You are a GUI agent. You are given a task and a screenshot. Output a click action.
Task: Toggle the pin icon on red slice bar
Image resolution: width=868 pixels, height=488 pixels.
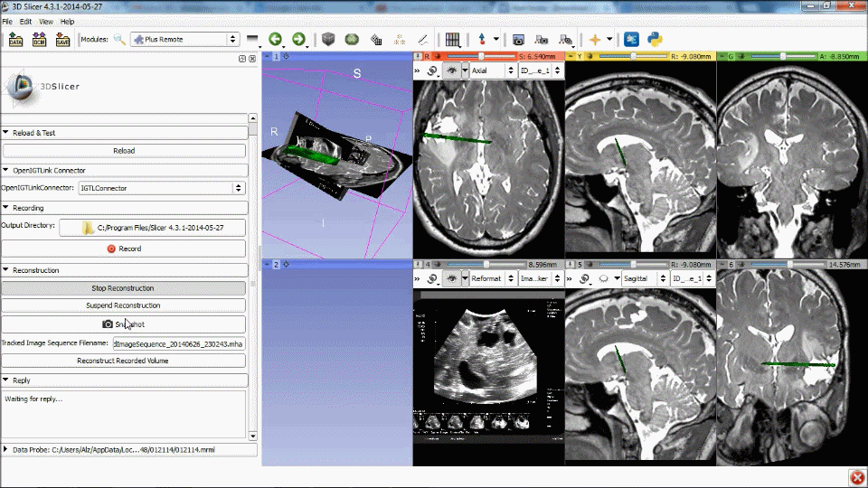[x=419, y=56]
